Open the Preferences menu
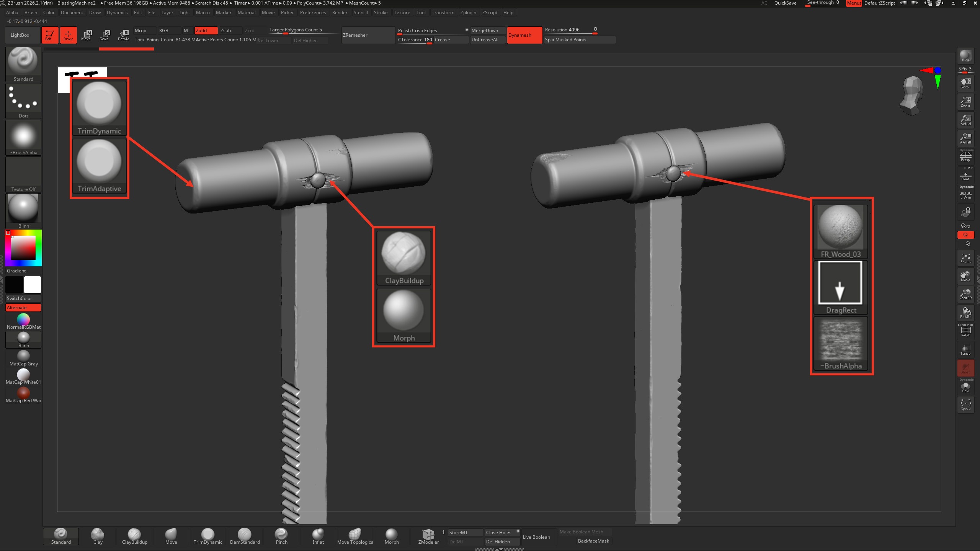 [x=313, y=13]
